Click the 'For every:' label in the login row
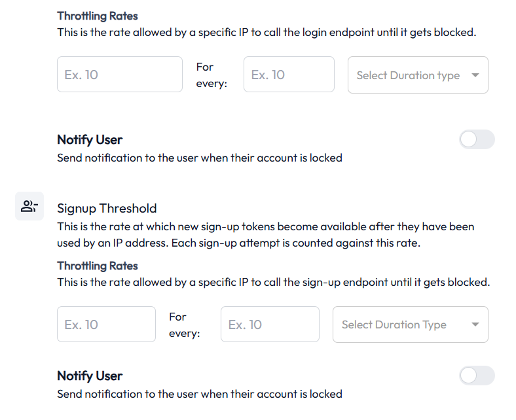The width and height of the screenshot is (516, 420). pyautogui.click(x=212, y=75)
